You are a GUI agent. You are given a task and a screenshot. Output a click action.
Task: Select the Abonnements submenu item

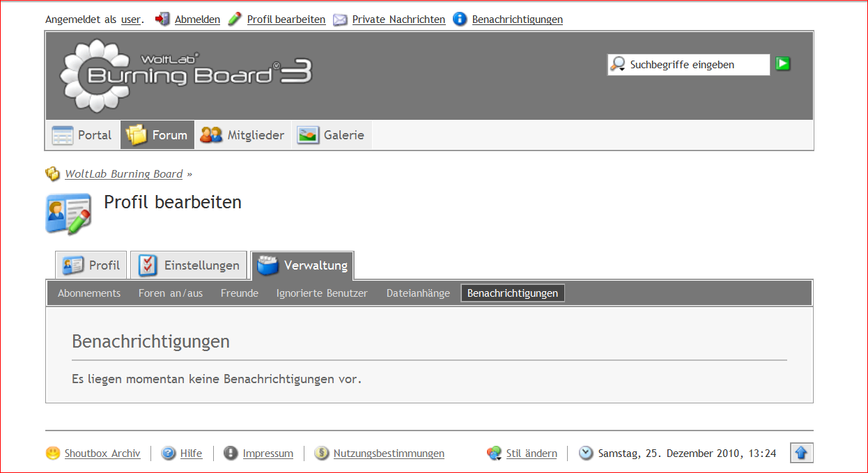click(89, 293)
